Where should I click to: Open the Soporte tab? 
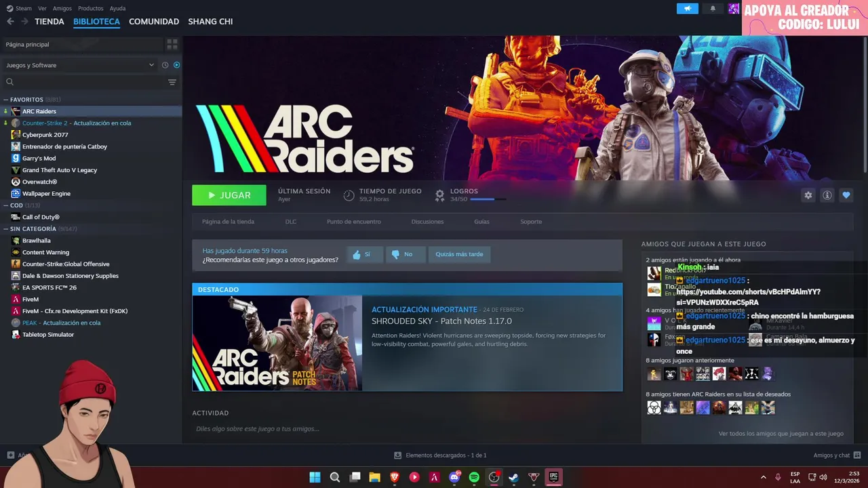coord(531,222)
